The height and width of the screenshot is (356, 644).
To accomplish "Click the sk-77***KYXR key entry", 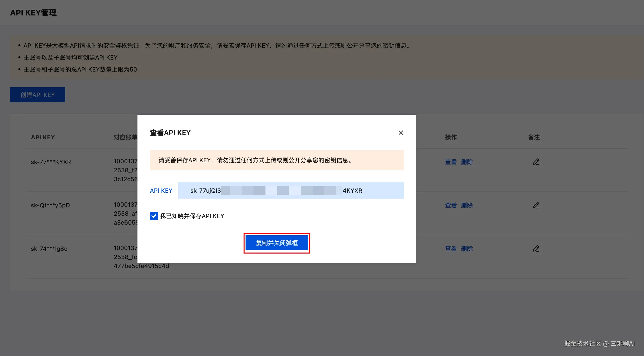I will point(51,162).
